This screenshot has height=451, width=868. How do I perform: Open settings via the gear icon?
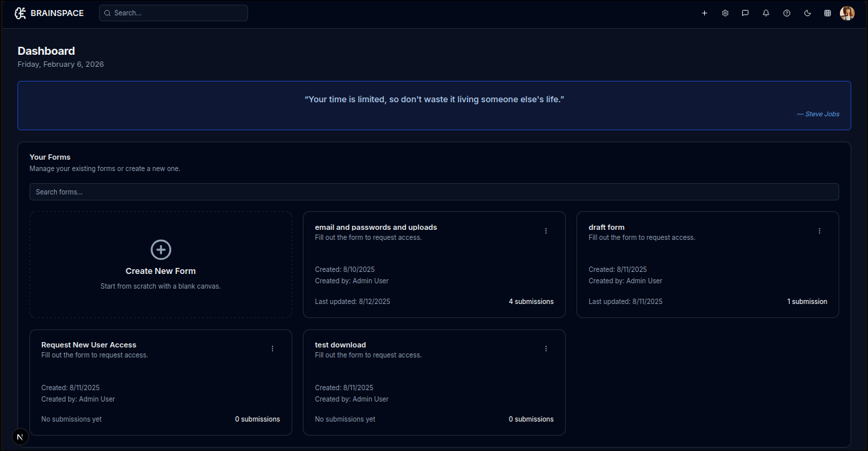click(725, 13)
